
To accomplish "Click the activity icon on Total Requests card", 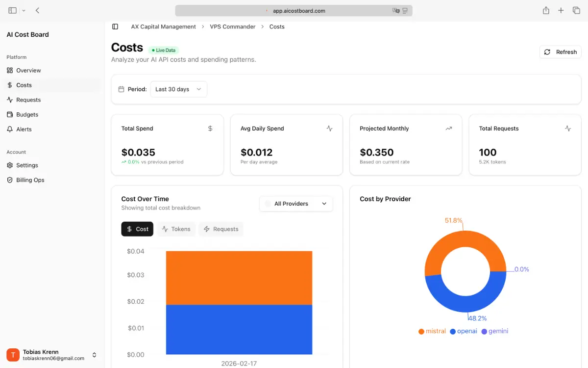I will click(568, 129).
